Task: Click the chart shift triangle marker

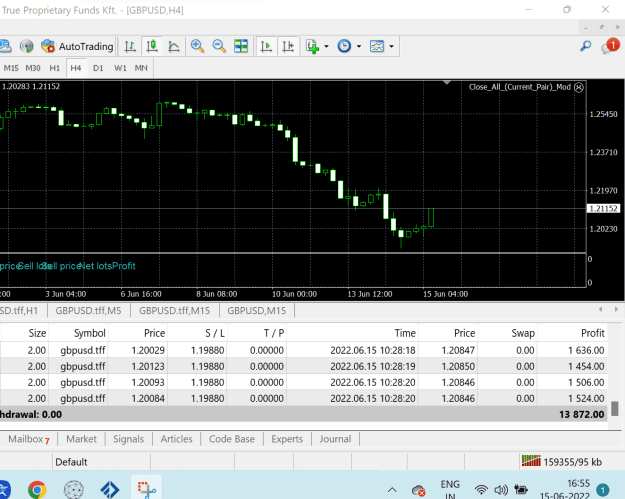Action: click(x=446, y=83)
